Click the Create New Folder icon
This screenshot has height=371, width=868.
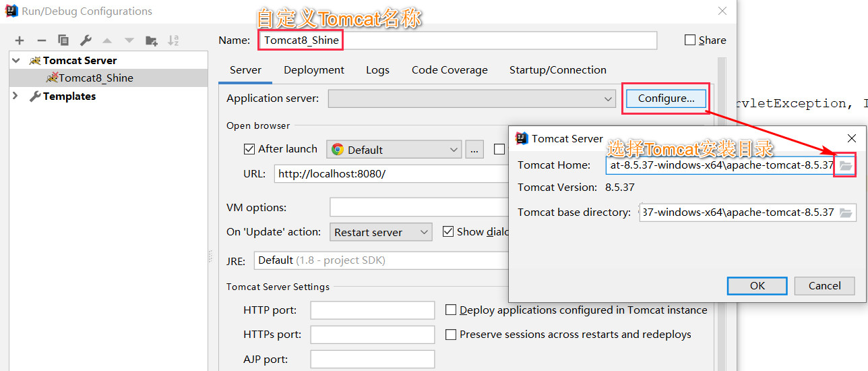pos(152,40)
